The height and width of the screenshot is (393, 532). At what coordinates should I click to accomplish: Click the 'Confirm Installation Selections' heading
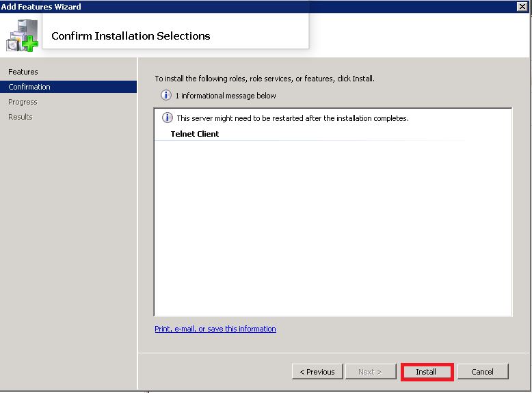131,36
